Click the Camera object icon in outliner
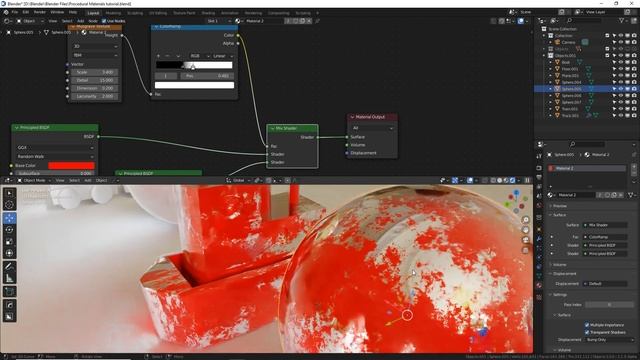 click(x=557, y=42)
